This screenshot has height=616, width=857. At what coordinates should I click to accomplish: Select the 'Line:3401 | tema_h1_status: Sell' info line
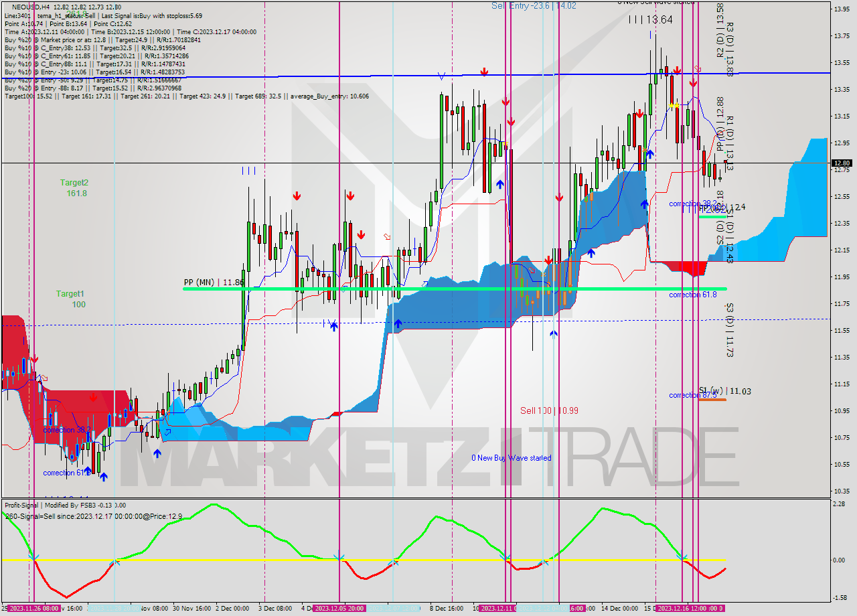pos(103,15)
